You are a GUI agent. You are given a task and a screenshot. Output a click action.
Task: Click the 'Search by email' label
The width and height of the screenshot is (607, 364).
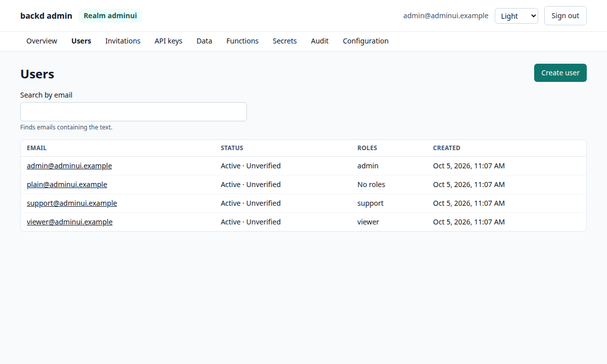[x=46, y=95]
